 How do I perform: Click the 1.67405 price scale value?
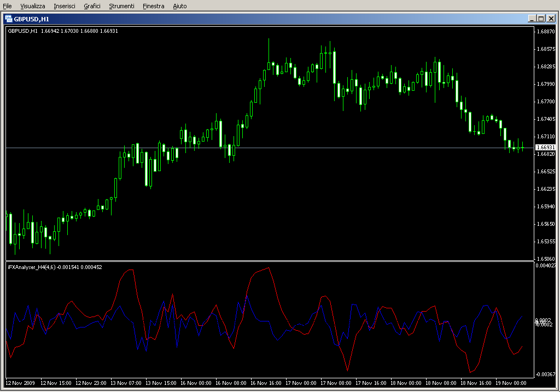click(x=546, y=119)
